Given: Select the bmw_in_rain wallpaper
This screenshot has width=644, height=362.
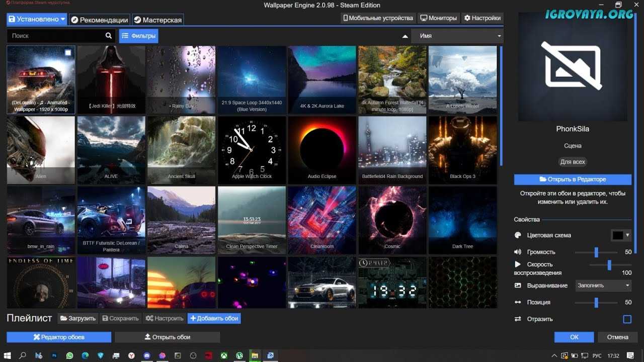Looking at the screenshot, I should tap(41, 220).
